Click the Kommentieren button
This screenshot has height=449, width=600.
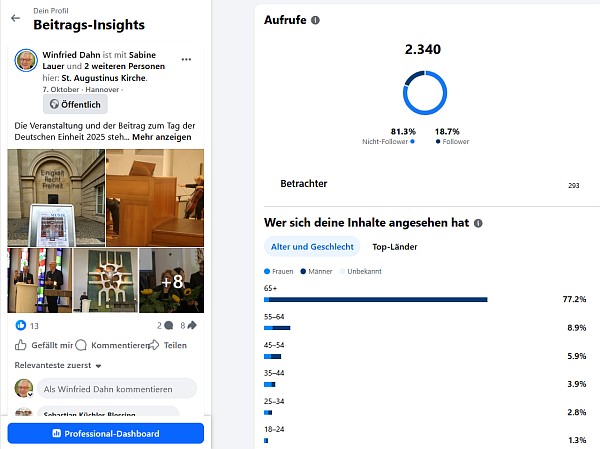(x=112, y=345)
